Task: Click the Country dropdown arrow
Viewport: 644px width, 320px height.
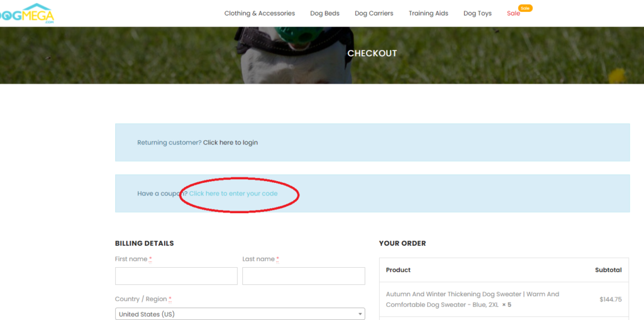Action: (x=360, y=315)
